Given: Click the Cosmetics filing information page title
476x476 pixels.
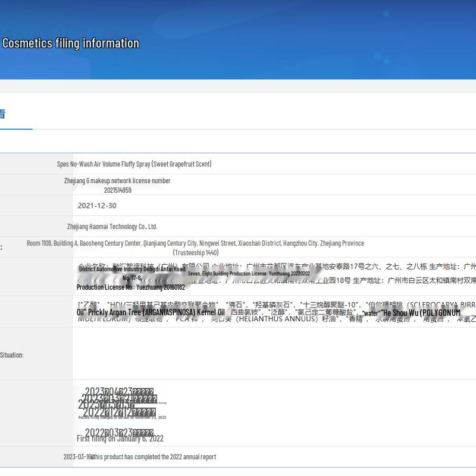Looking at the screenshot, I should tap(70, 43).
